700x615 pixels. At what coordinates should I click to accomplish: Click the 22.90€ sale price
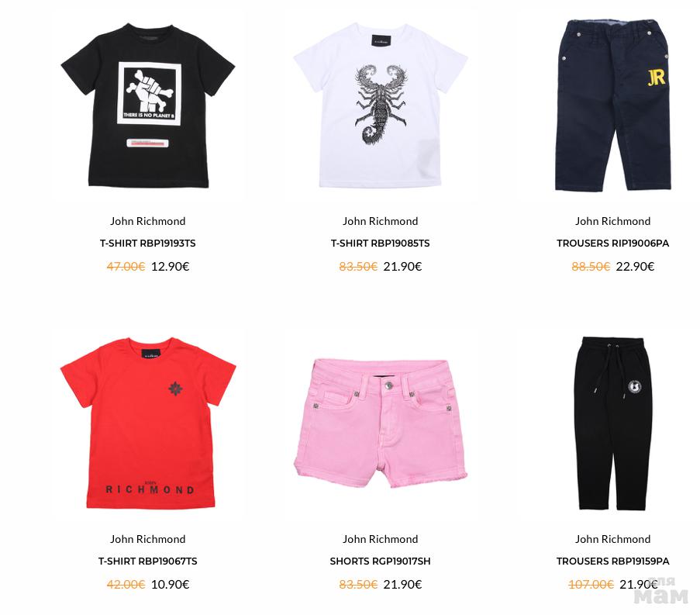[x=635, y=267]
